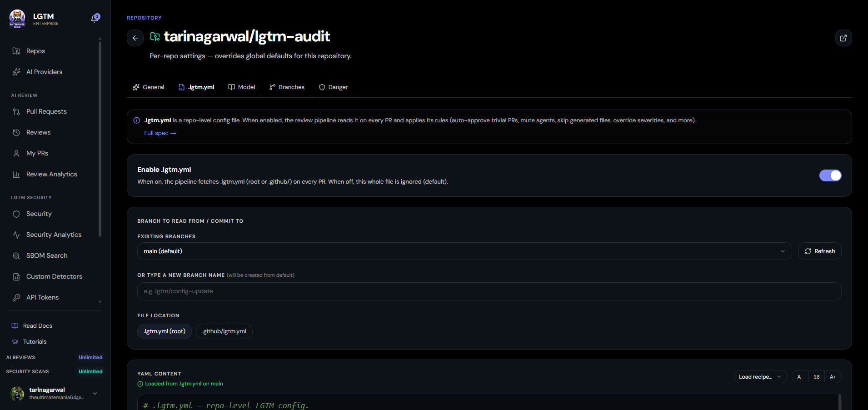Click the Pull Requests sidebar icon

point(16,111)
